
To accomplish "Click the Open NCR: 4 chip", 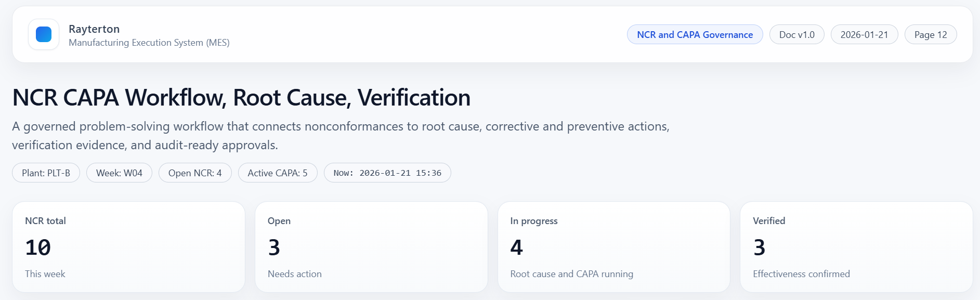I will (194, 173).
